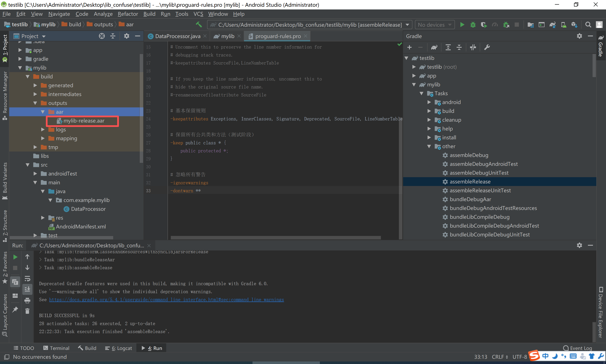The image size is (606, 364).
Task: Open the Refactor menu
Action: tap(128, 14)
